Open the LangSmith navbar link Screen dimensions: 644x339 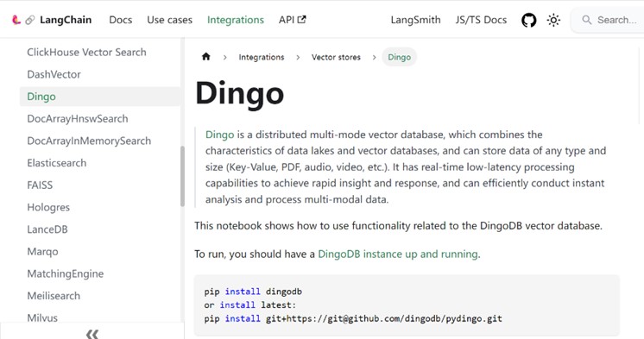coord(415,20)
